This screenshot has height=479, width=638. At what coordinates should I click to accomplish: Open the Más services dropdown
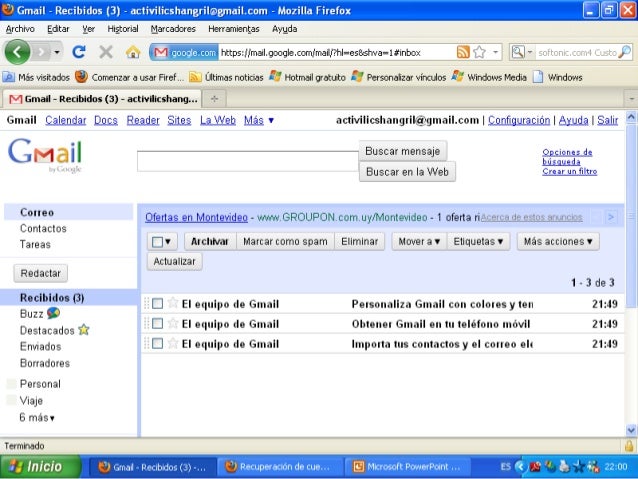(x=259, y=120)
